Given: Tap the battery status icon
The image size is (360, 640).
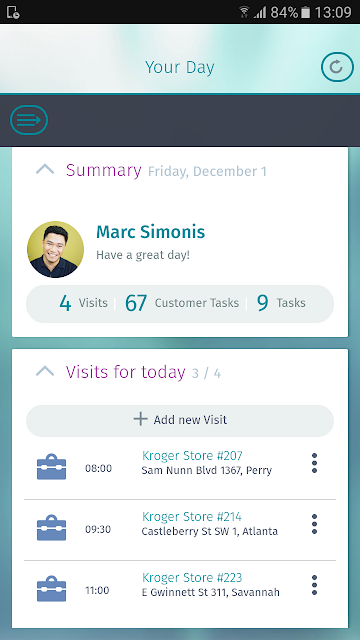Looking at the screenshot, I should (305, 12).
